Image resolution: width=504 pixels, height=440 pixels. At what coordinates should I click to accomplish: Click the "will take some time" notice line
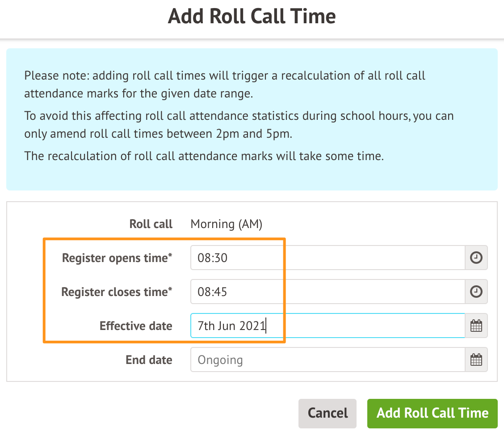coord(204,157)
